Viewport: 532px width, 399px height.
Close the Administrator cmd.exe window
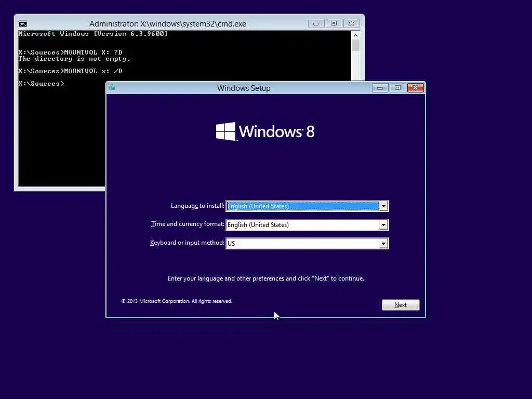[x=352, y=23]
